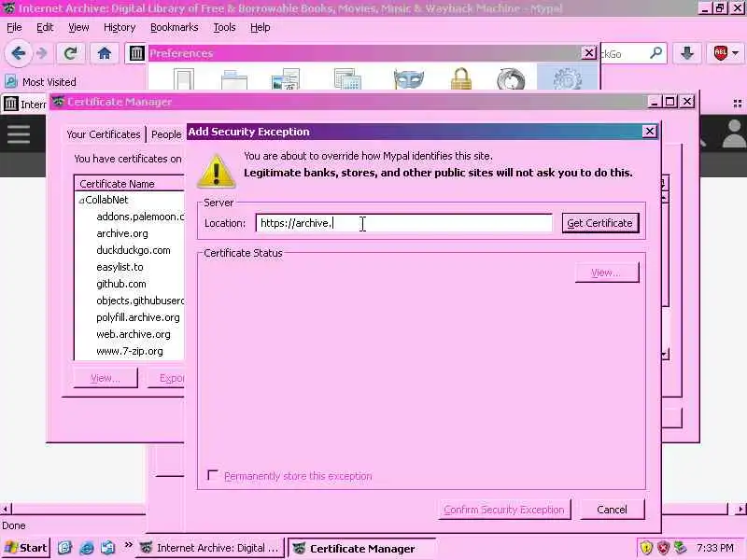Open the Edit menu
The height and width of the screenshot is (560, 747).
[45, 28]
